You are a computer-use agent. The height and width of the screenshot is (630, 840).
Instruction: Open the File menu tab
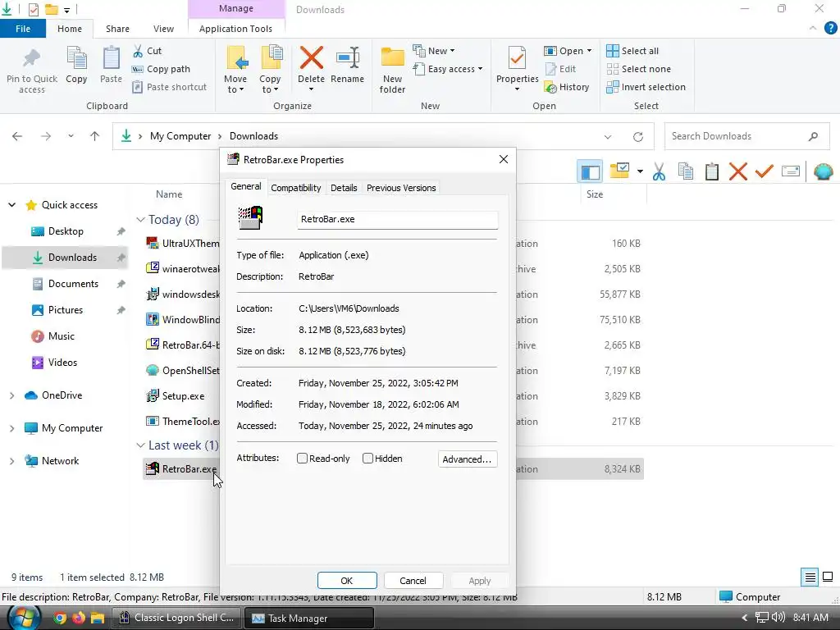pos(23,29)
